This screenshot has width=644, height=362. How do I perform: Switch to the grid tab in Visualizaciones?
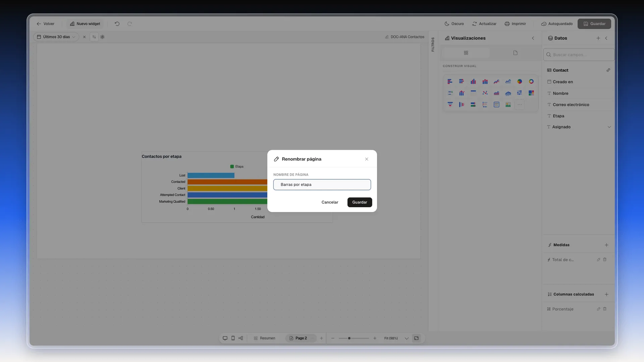pyautogui.click(x=466, y=53)
